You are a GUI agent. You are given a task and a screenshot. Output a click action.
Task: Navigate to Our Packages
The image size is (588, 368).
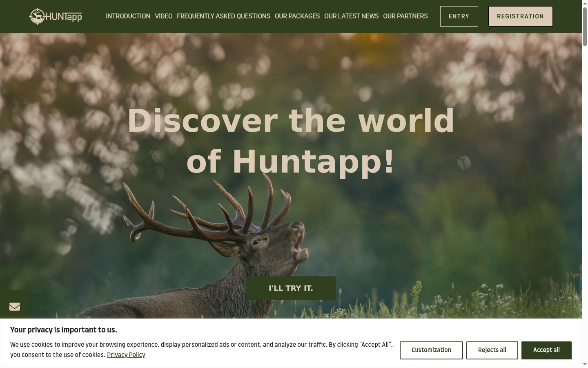(297, 16)
